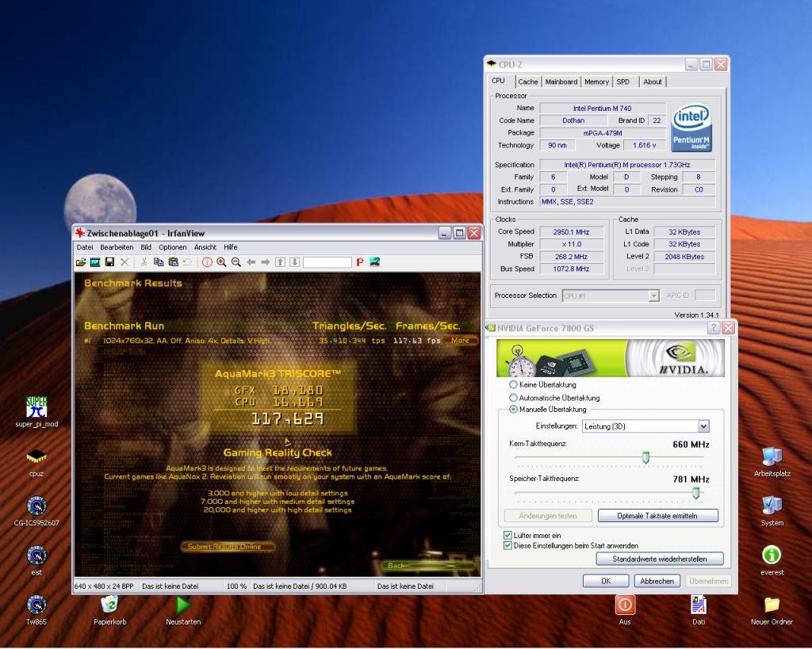Click the first file up-arrow icon
The image size is (812, 649).
pyautogui.click(x=280, y=262)
